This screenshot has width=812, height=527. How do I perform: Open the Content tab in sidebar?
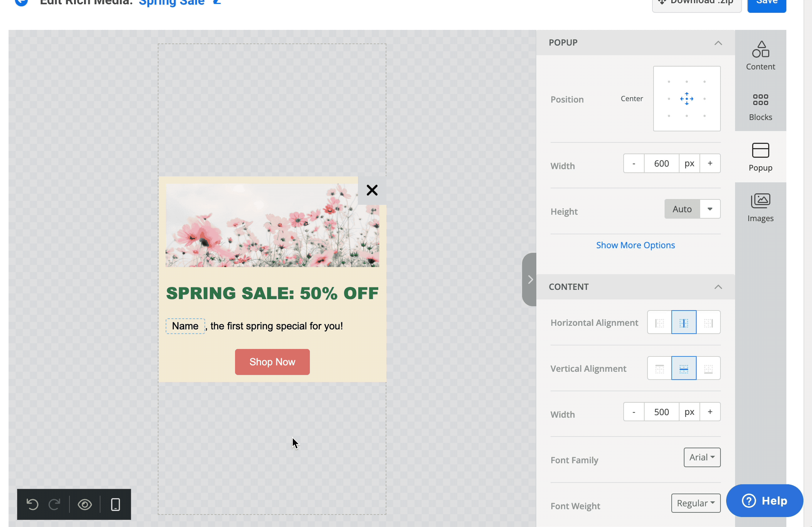[760, 56]
